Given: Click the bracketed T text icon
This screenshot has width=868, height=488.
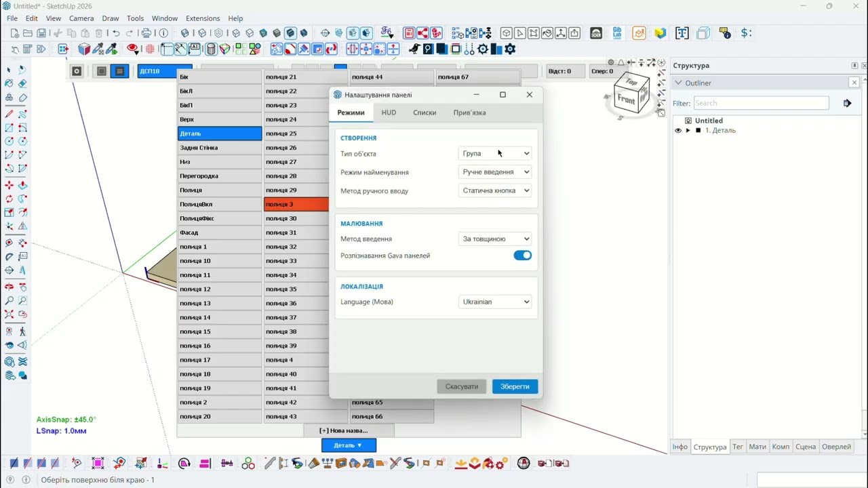Looking at the screenshot, I should [x=682, y=33].
